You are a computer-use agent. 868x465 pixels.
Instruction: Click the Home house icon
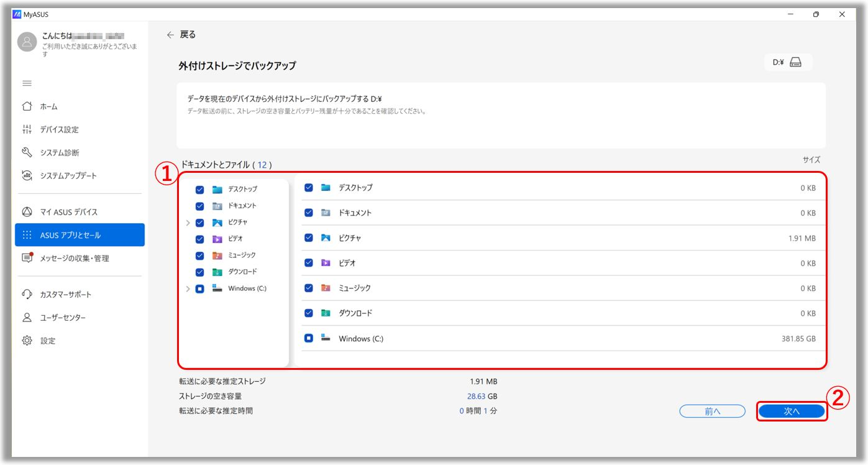[27, 106]
